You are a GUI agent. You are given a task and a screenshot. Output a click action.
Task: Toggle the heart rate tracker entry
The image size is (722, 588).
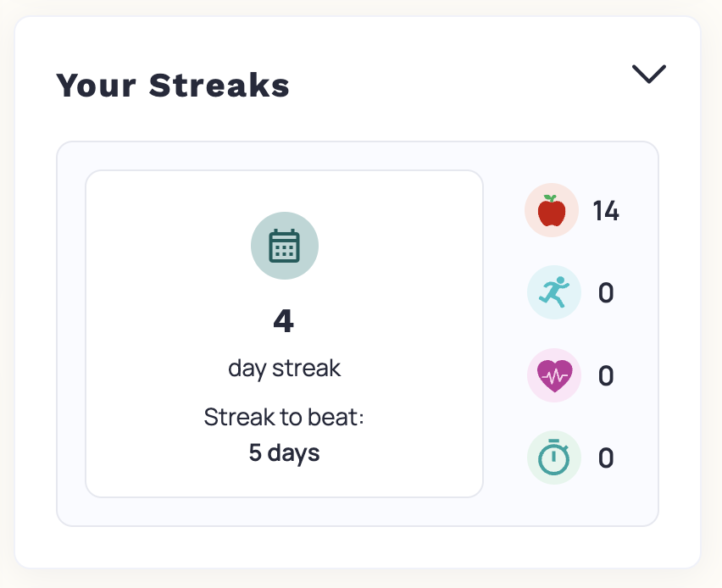554,374
